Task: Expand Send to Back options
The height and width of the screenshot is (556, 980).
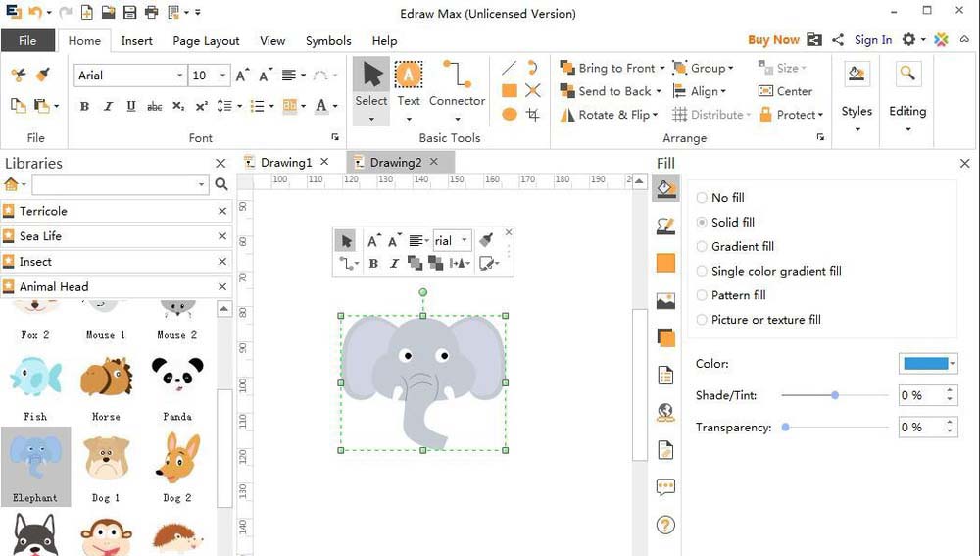Action: coord(659,91)
